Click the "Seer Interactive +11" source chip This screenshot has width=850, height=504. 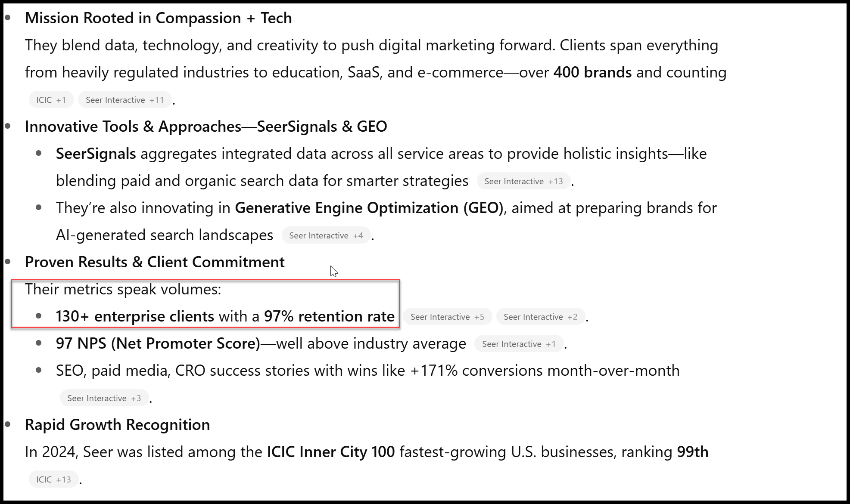tap(125, 100)
